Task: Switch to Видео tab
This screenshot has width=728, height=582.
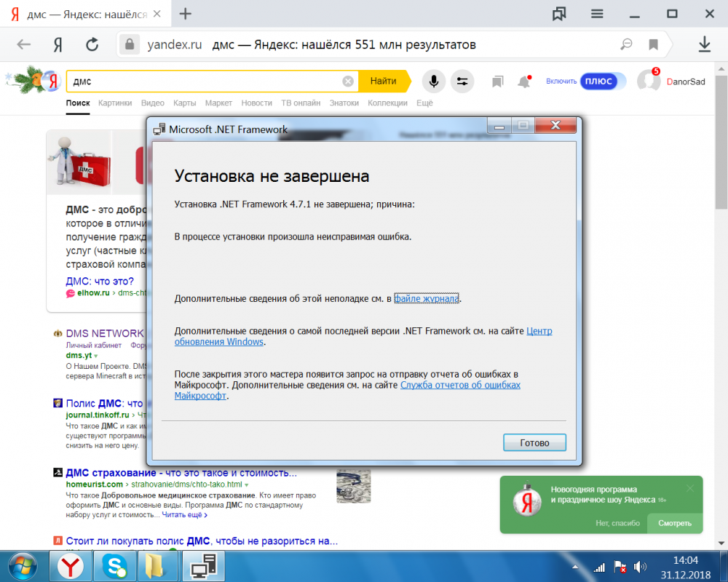Action: 153,103
